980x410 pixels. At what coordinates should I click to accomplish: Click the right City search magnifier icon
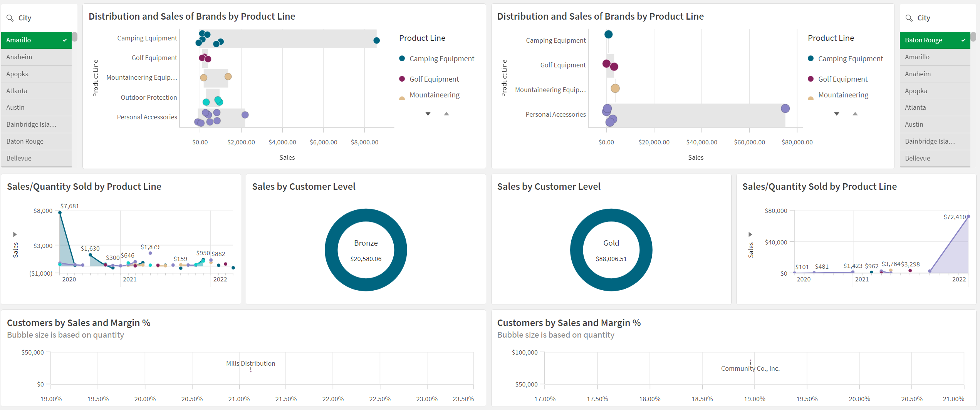click(909, 18)
